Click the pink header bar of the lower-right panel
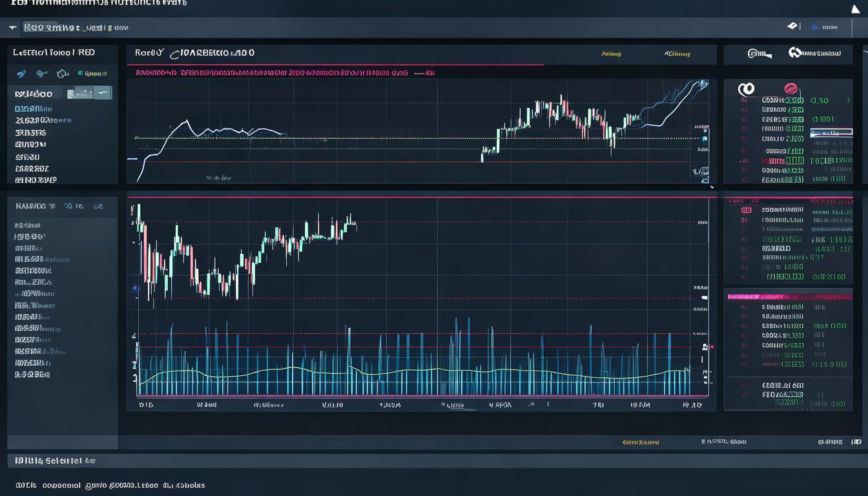 [790, 296]
